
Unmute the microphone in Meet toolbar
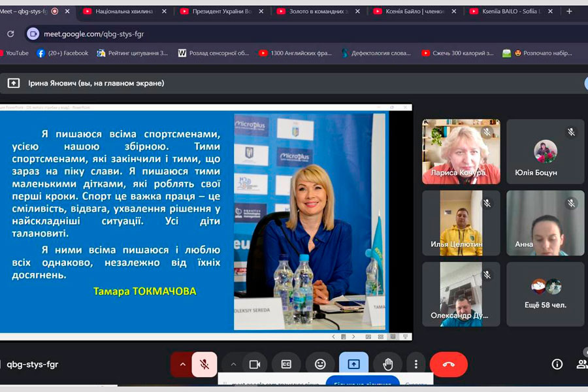[204, 365]
